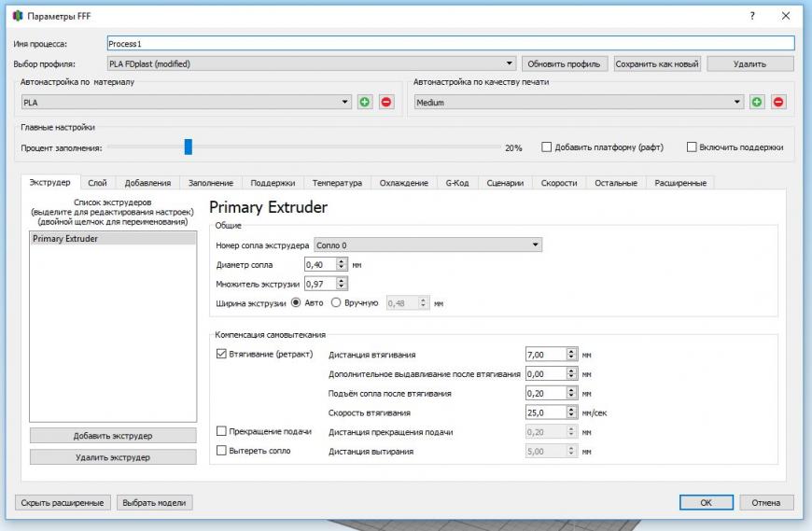Click red minus icon beside PLA material
Screen dimensions: 812x531
(x=385, y=102)
